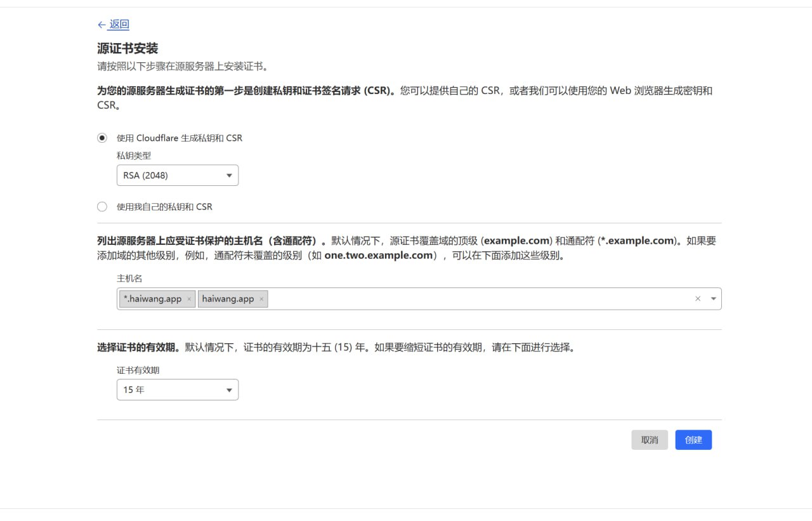Click the haiwang.app tag text
Viewport: 812px width, 521px height.
pyautogui.click(x=228, y=299)
